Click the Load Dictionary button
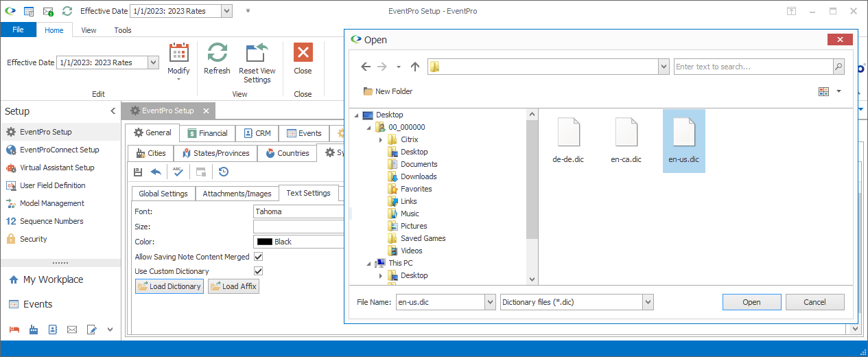The height and width of the screenshot is (357, 868). 169,286
